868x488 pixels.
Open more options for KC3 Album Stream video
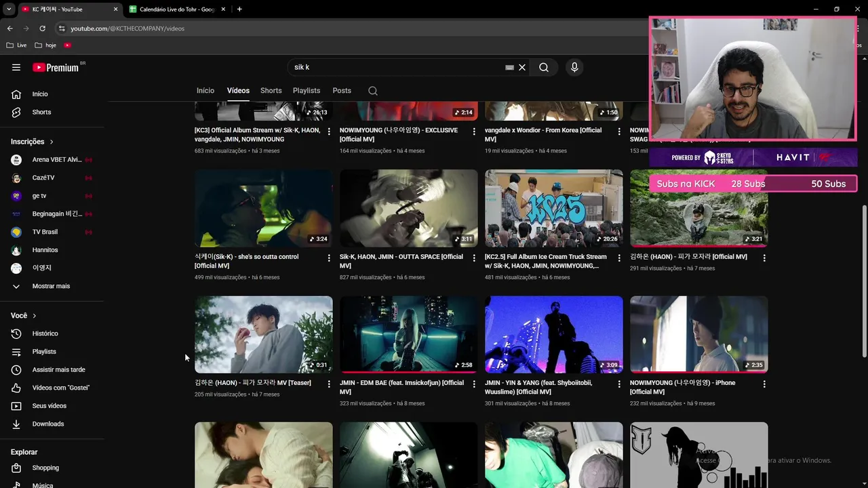coord(329,131)
